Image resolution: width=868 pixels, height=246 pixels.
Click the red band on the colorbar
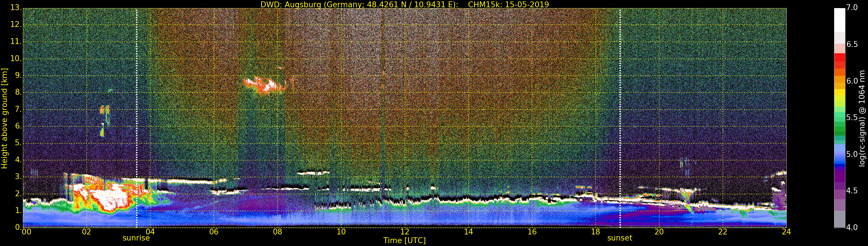[x=839, y=61]
